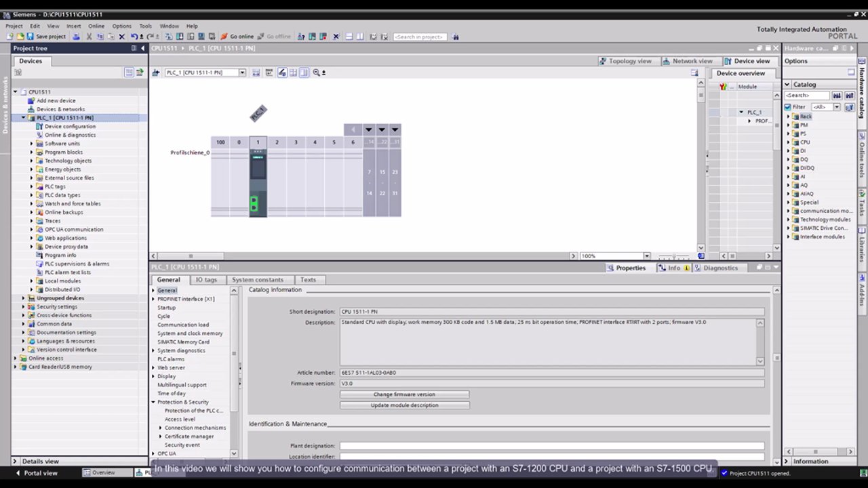
Task: Open the Online menu
Action: [x=96, y=26]
